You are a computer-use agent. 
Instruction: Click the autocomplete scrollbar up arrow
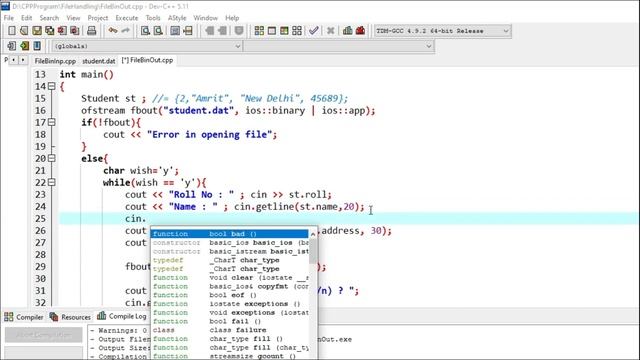click(313, 234)
